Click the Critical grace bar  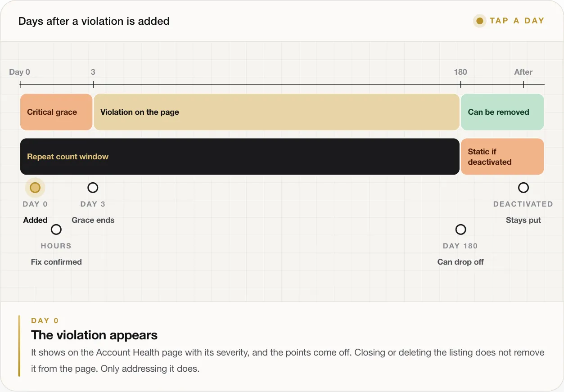pos(56,112)
